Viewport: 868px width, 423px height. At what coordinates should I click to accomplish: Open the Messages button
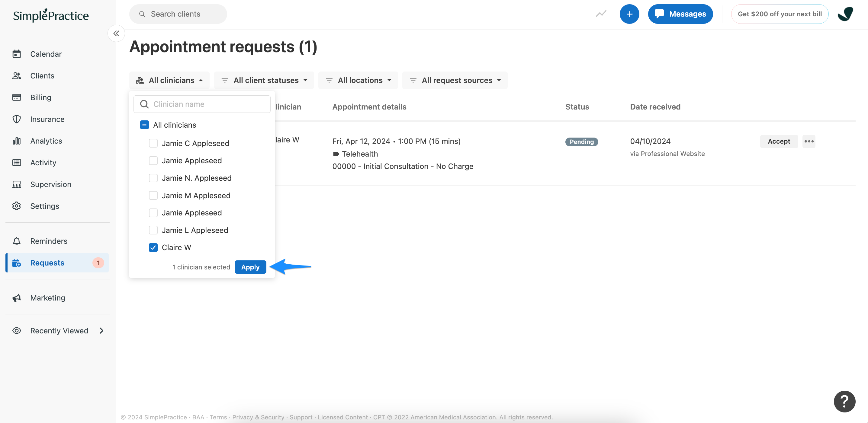tap(680, 14)
